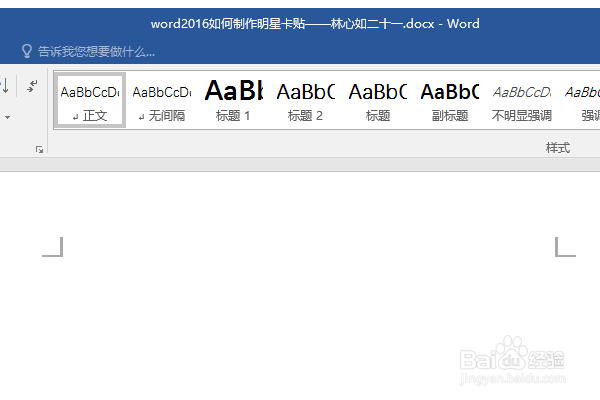Apply the 正文 style
600x400 pixels.
90,100
